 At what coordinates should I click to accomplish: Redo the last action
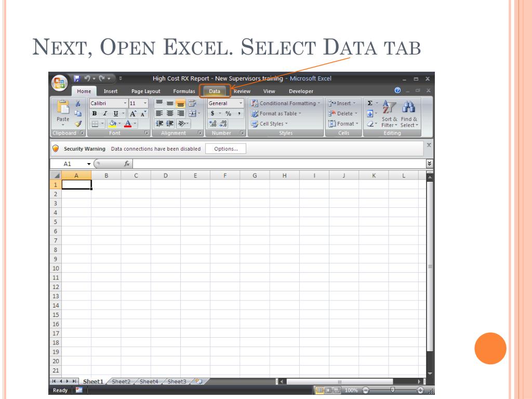101,78
